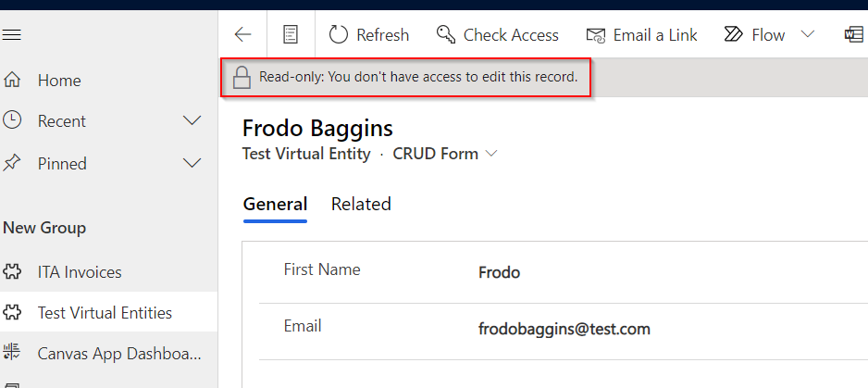Viewport: 868px width, 388px height.
Task: Go back using the arrow icon
Action: [x=242, y=35]
